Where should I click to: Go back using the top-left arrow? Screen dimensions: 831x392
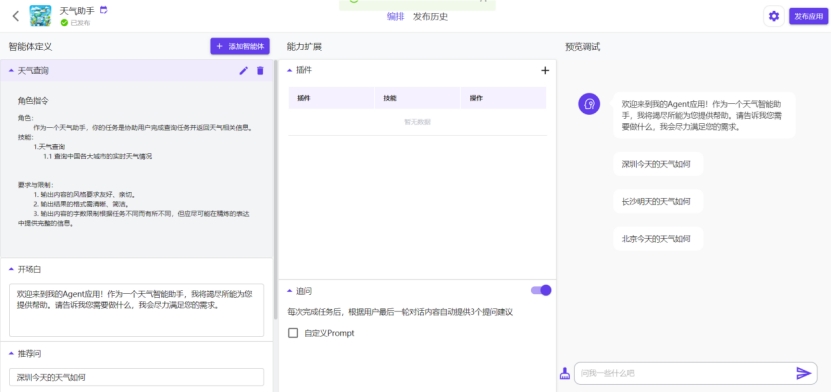pos(15,16)
